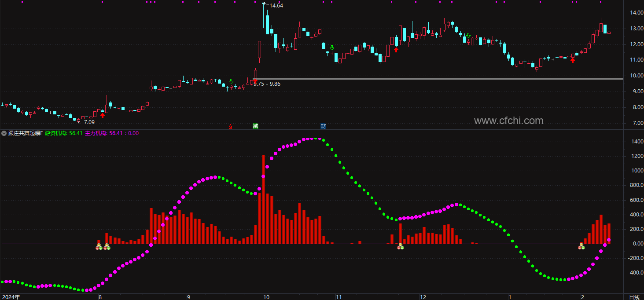
Task: Click the 7.09 low price label
Action: [89, 122]
